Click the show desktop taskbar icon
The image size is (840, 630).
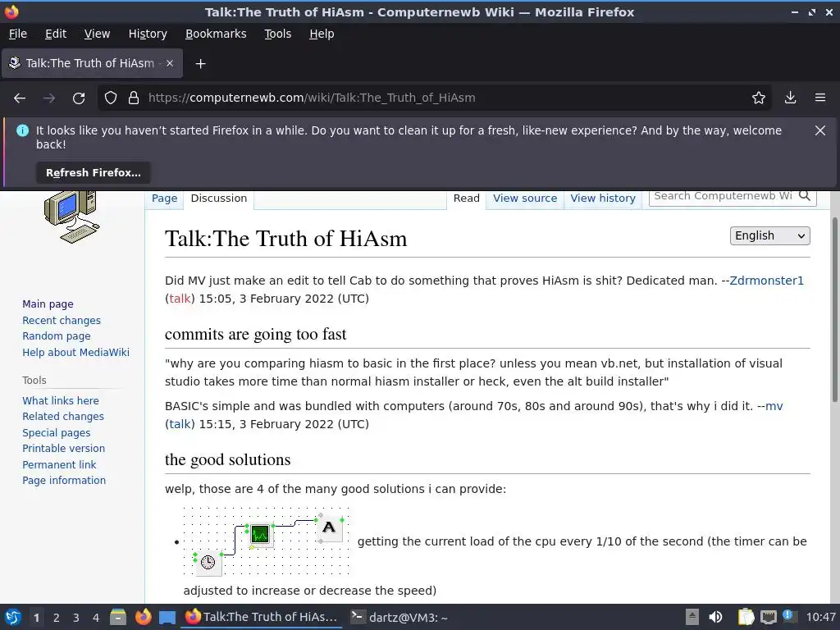click(x=167, y=617)
